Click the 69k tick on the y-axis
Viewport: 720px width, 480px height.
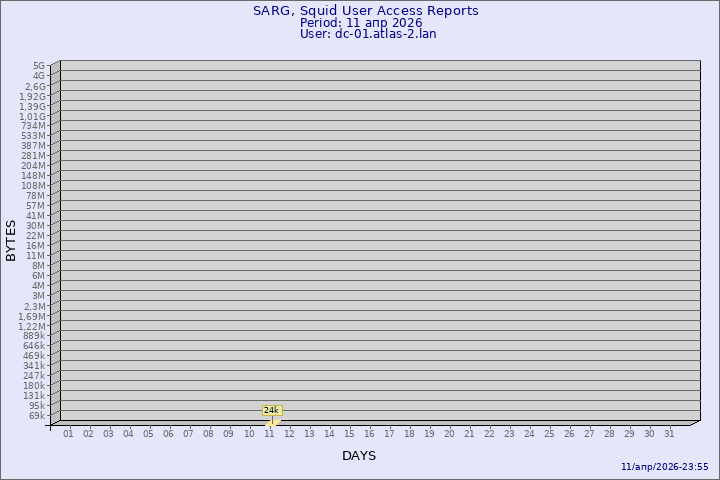click(36, 416)
